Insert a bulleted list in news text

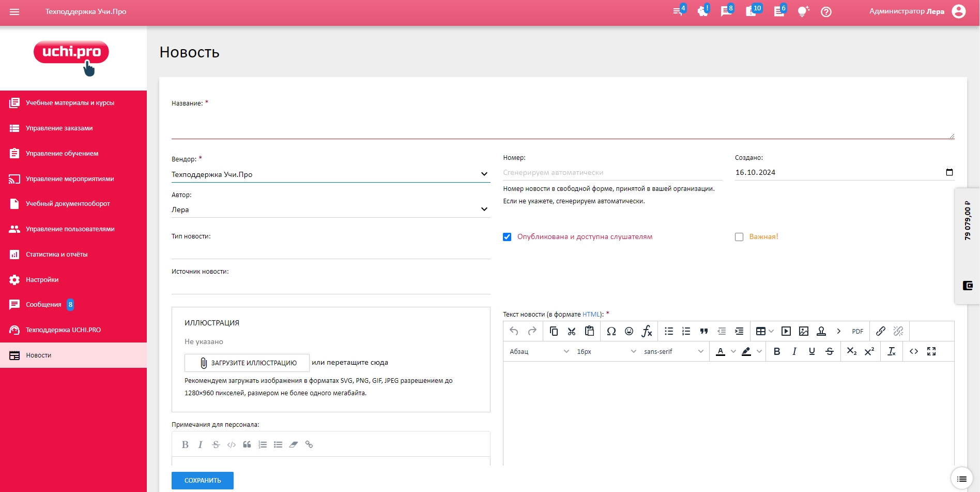click(669, 331)
